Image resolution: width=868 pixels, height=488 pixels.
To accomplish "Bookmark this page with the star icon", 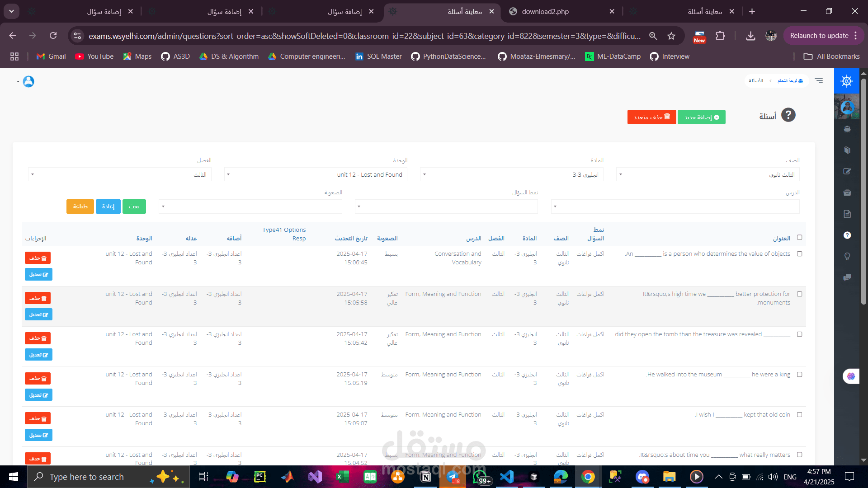I will coord(671,36).
